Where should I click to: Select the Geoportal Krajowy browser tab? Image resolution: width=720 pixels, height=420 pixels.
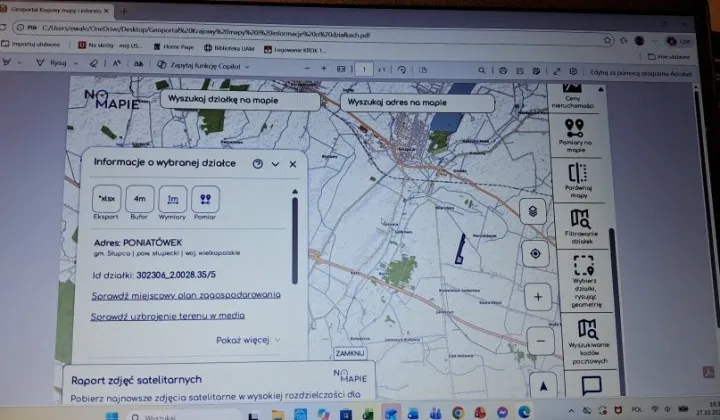[56, 10]
